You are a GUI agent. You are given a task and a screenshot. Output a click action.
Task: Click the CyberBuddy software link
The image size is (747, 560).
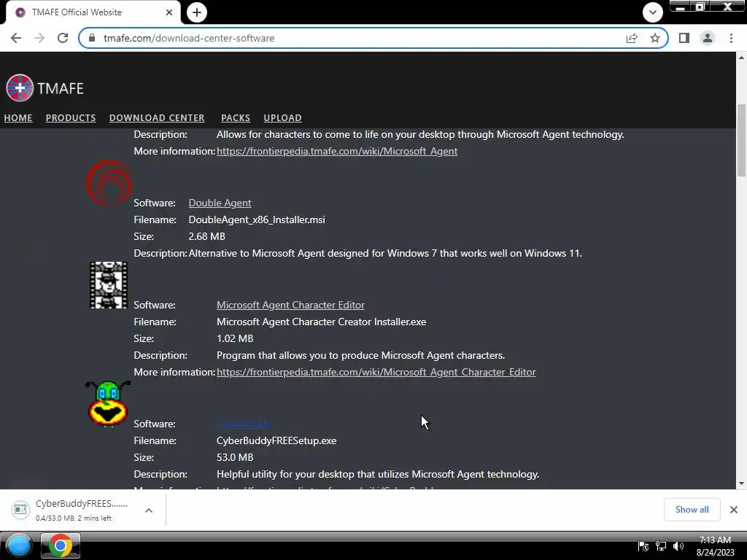point(244,424)
